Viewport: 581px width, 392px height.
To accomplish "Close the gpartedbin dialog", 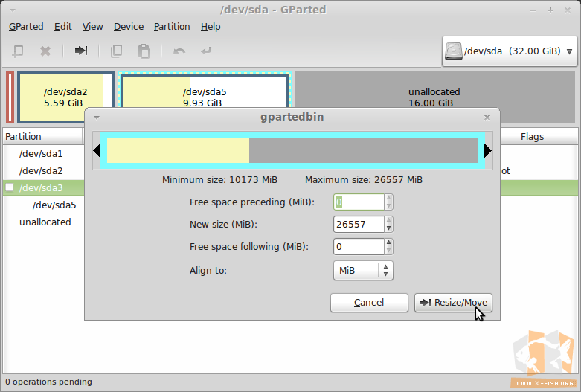I will pyautogui.click(x=487, y=118).
